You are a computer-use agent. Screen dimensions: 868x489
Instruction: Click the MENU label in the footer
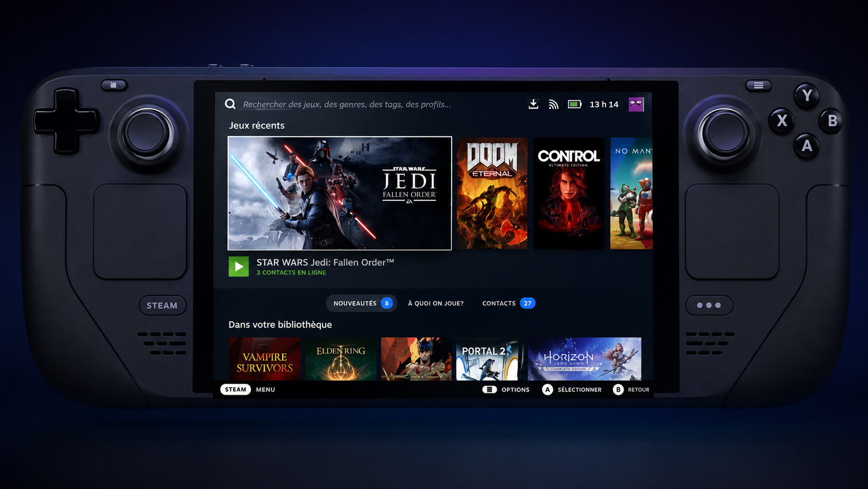click(265, 389)
